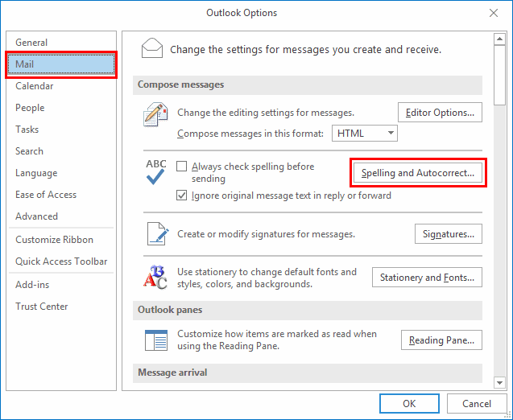Click the Signatures button

[x=448, y=234]
